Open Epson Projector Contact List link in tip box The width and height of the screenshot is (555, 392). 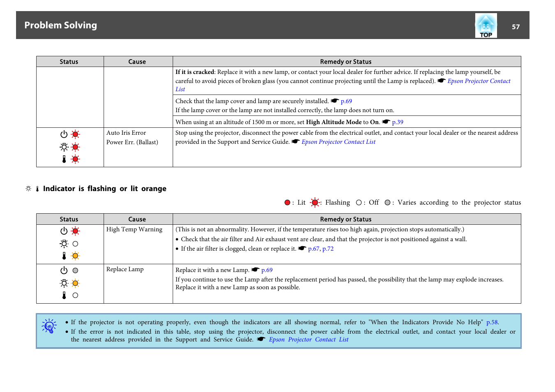[x=309, y=339]
